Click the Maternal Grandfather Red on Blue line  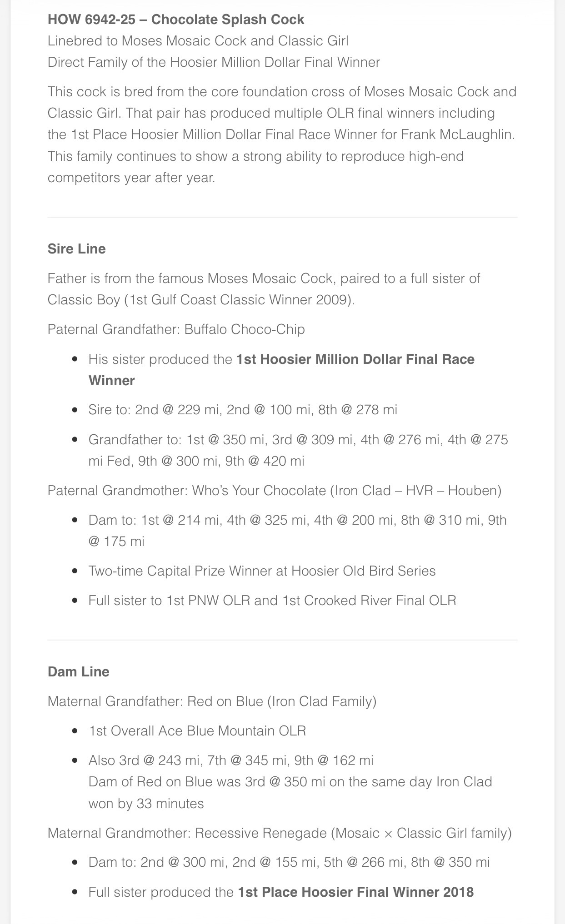[212, 701]
